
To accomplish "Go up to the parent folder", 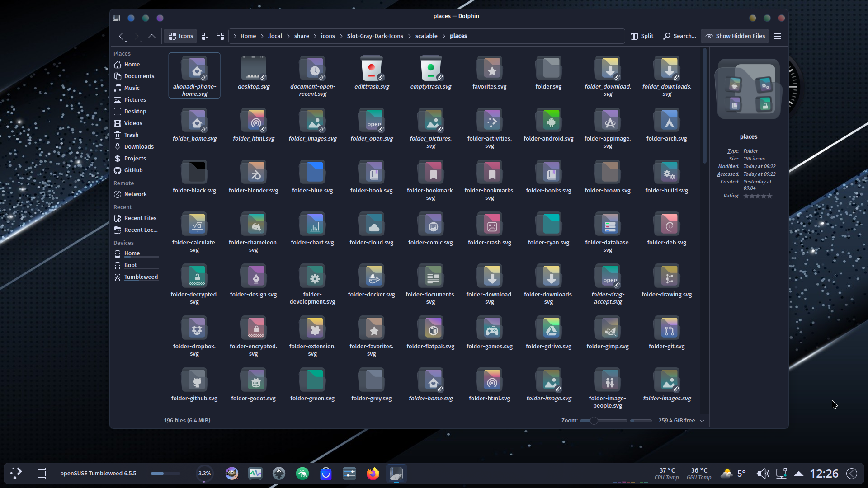I will 152,36.
